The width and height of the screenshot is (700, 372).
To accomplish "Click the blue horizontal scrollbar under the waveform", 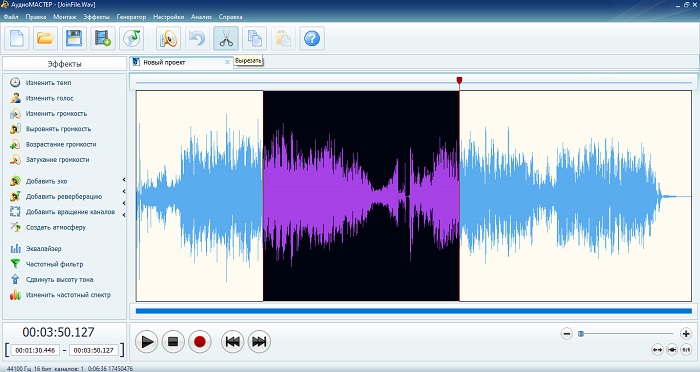I will tap(414, 311).
